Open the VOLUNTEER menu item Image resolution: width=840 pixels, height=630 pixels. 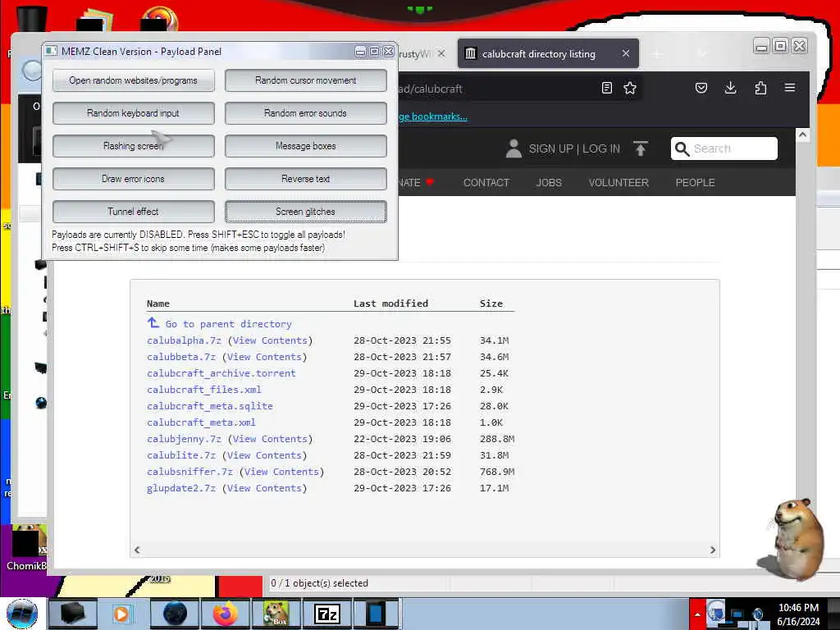[x=619, y=183]
